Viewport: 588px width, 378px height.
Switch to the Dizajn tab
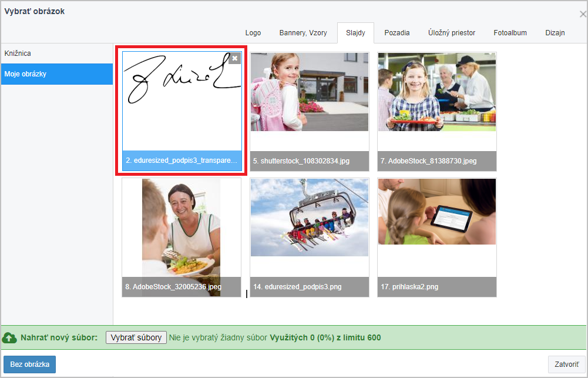[555, 33]
